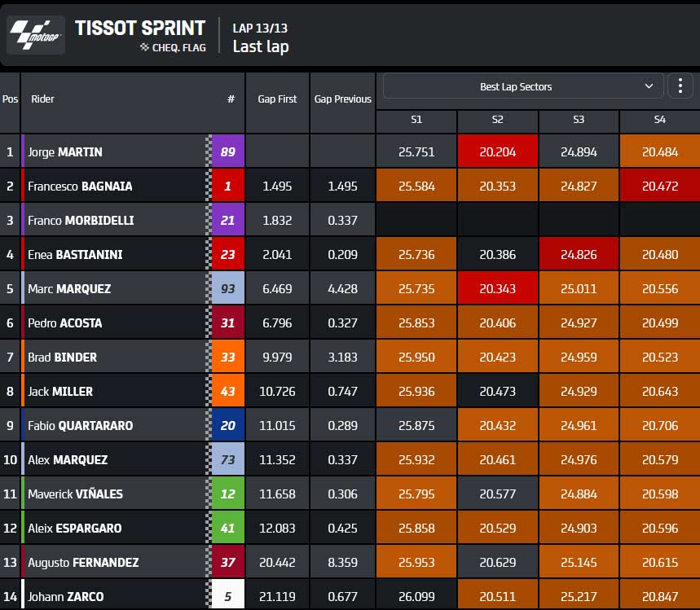Click the chevron arrow in Best Lap Sectors
The height and width of the screenshot is (610, 700).
coord(649,86)
